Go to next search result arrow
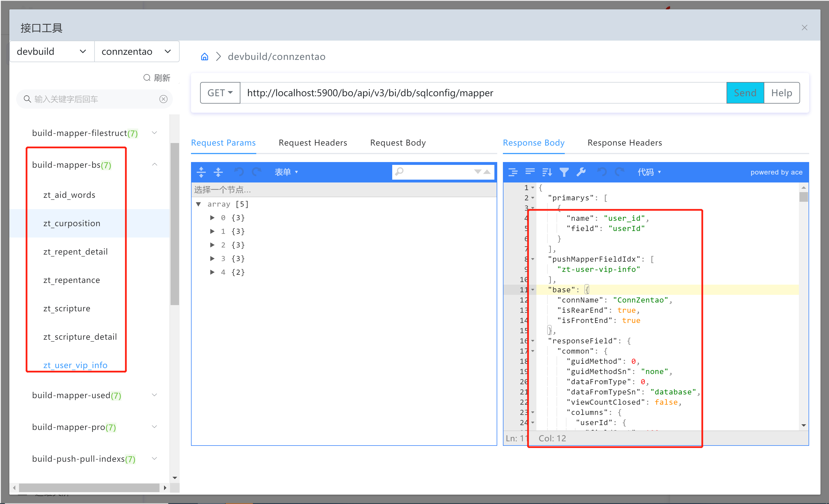This screenshot has width=829, height=504. (477, 172)
